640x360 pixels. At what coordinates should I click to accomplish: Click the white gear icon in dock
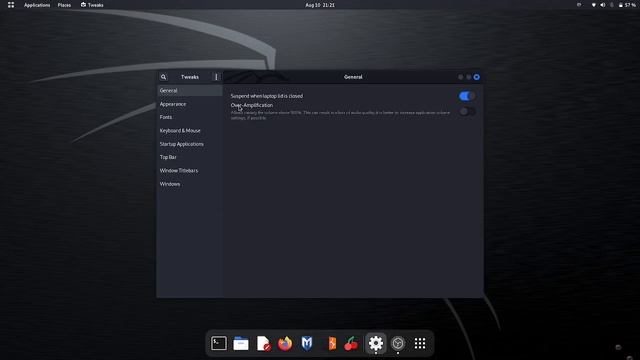pyautogui.click(x=376, y=343)
